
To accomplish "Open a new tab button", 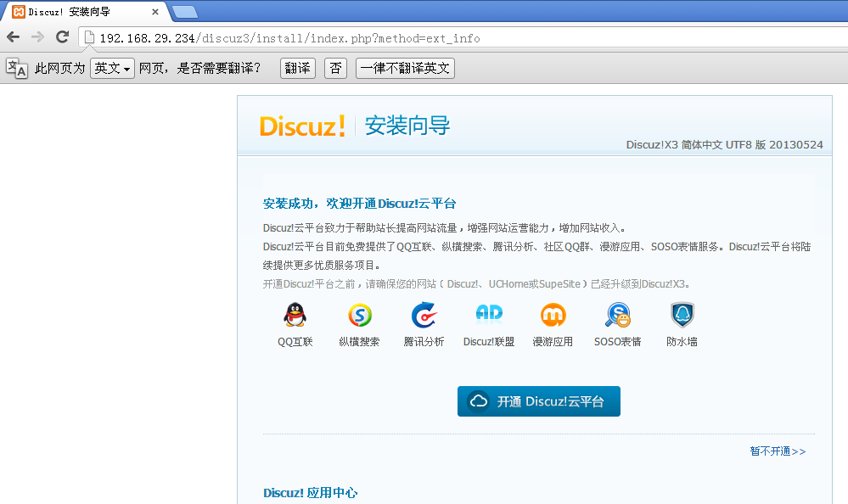I will [x=185, y=12].
